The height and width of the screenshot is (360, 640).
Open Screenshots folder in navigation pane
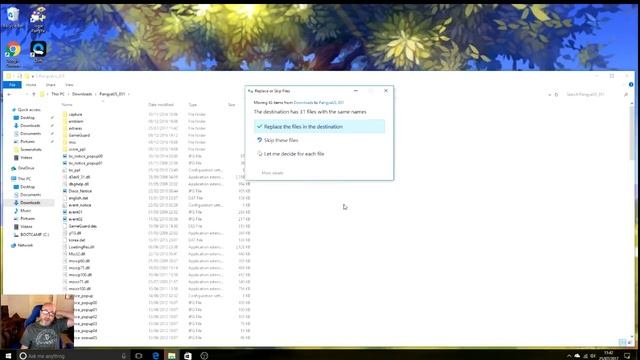31,149
